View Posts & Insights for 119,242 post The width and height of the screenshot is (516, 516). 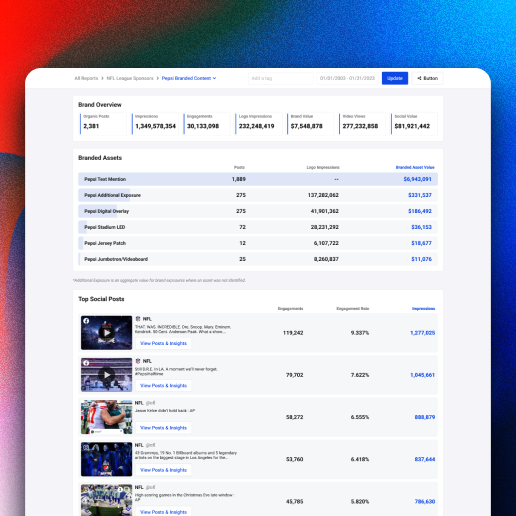coord(163,343)
